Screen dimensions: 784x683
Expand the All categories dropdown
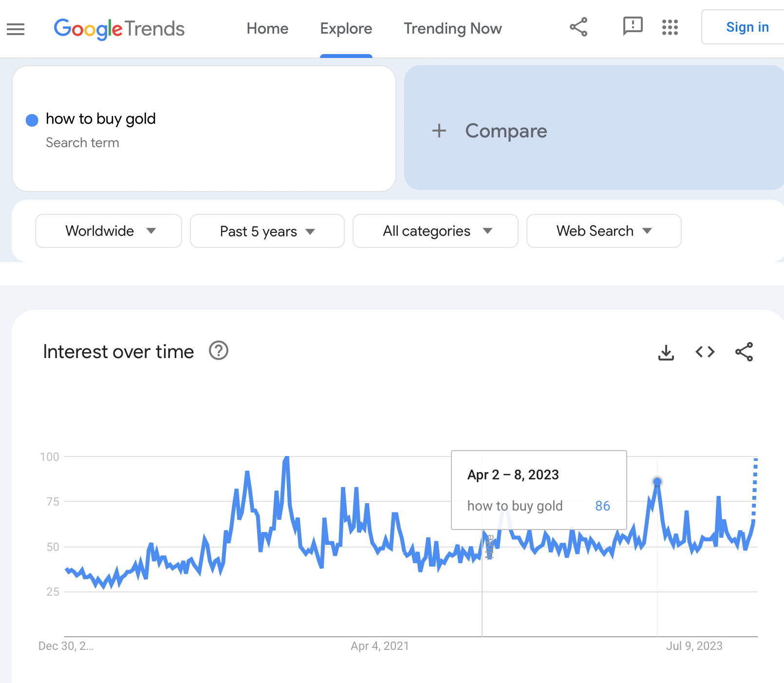coord(435,231)
